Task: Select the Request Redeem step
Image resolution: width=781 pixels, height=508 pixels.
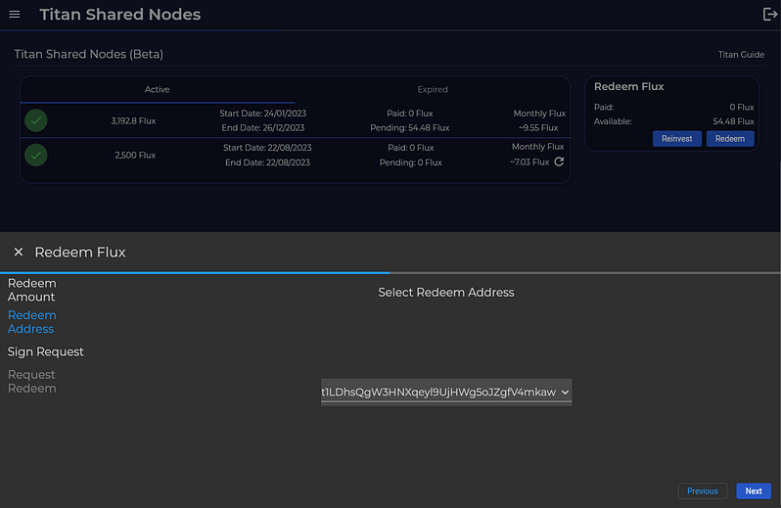Action: pos(32,381)
